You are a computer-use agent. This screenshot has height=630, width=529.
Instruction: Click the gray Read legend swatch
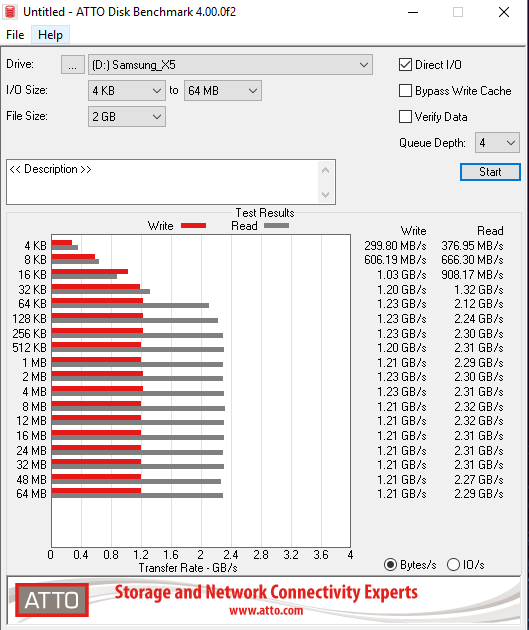[276, 226]
